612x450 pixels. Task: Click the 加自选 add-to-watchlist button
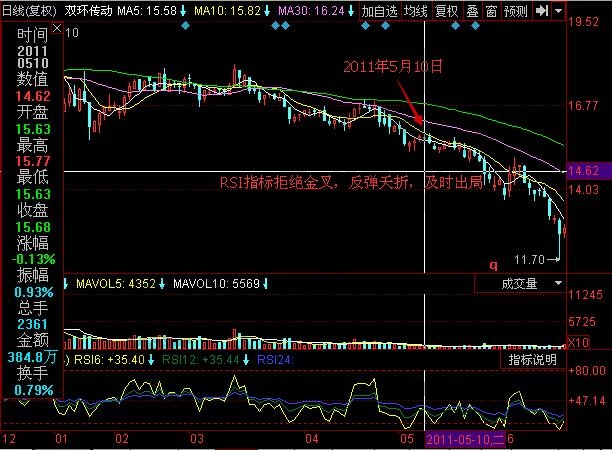379,11
